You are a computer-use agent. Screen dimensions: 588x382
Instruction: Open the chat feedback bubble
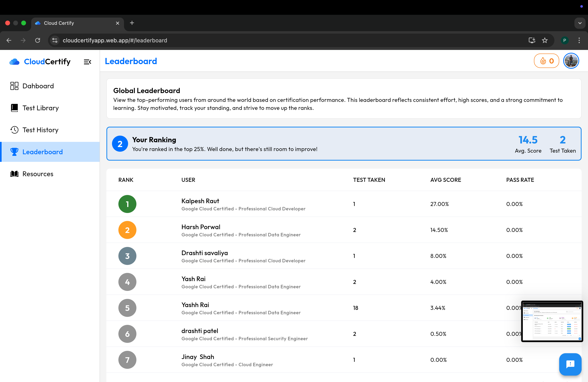pos(570,364)
